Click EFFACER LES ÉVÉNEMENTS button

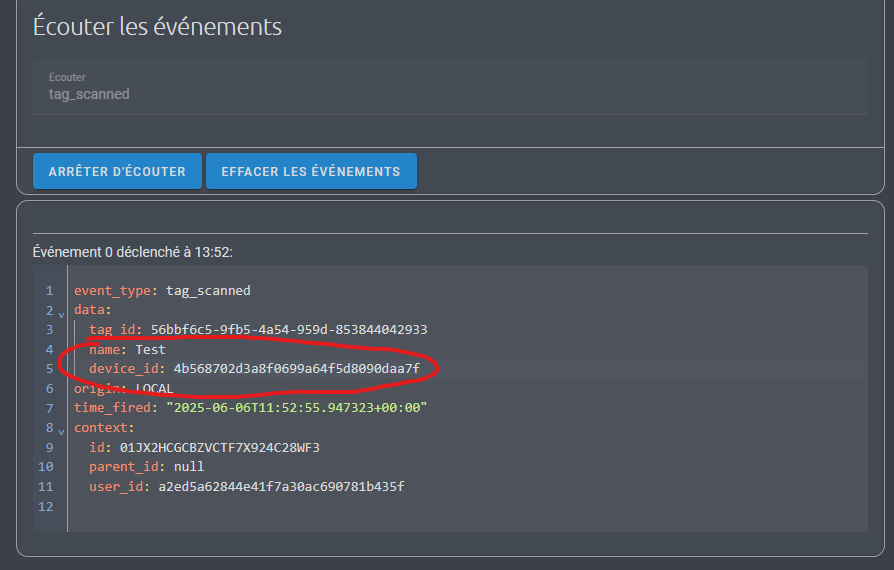pos(311,171)
